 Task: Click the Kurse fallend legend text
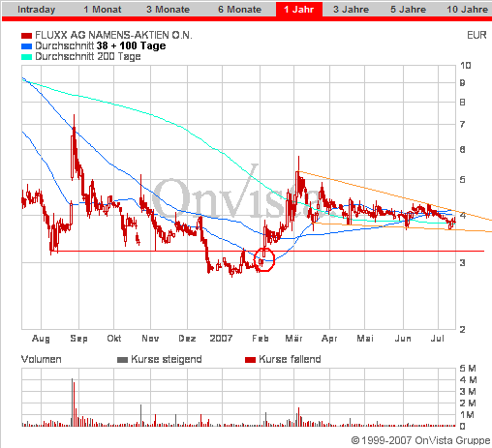pos(290,359)
